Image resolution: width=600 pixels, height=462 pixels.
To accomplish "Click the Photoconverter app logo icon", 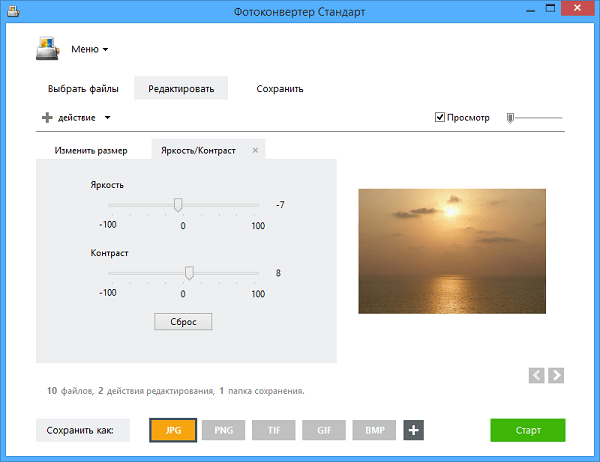I will coord(47,47).
